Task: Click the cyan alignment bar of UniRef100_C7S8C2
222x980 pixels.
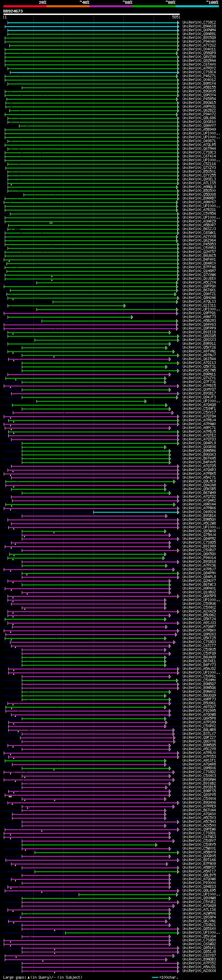Action: point(93,23)
